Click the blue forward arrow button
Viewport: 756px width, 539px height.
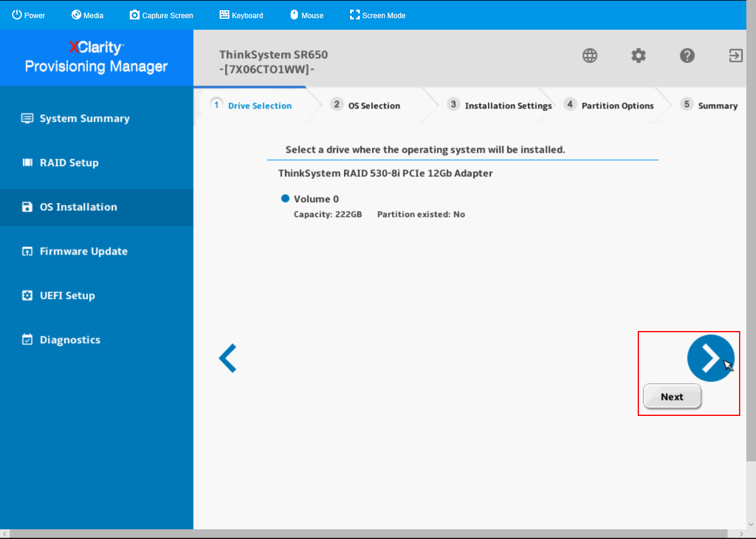[710, 358]
